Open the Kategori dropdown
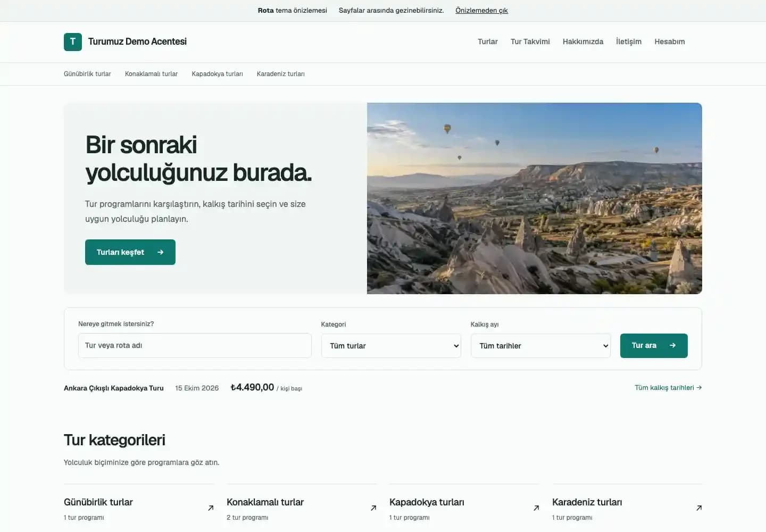Screen dimensions: 766x532 tap(391, 346)
